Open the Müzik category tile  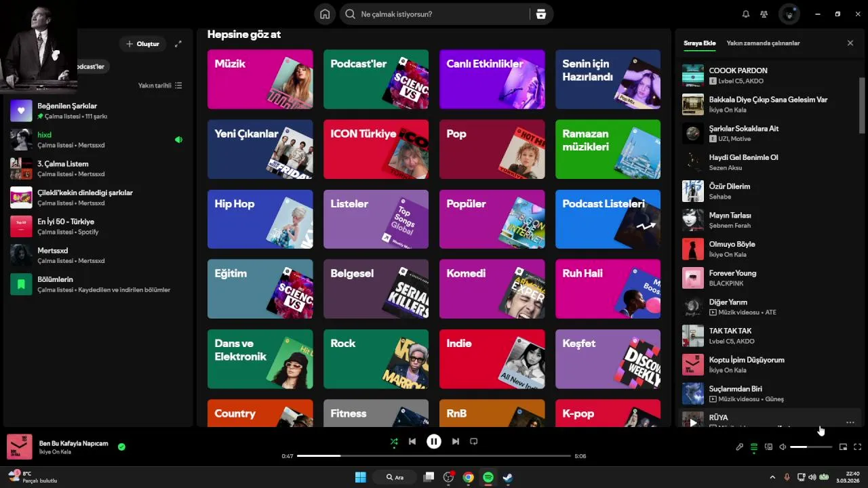[x=260, y=79]
